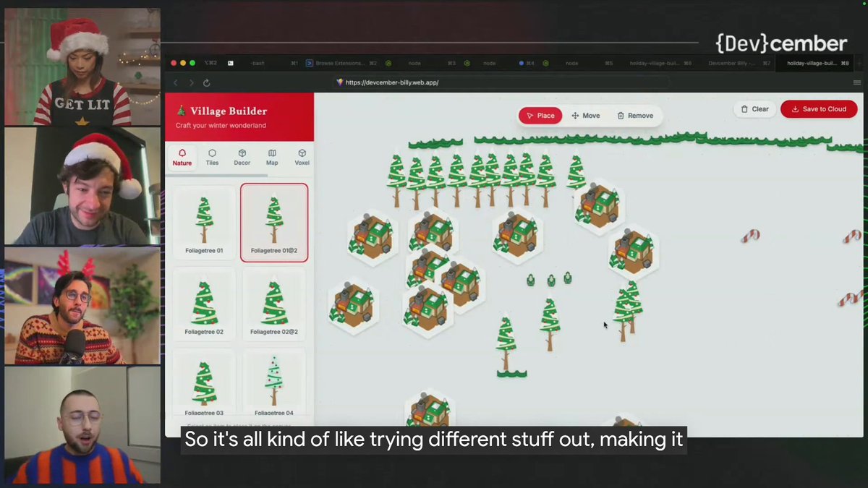
Task: Click the site favicon in the address bar
Action: click(340, 82)
